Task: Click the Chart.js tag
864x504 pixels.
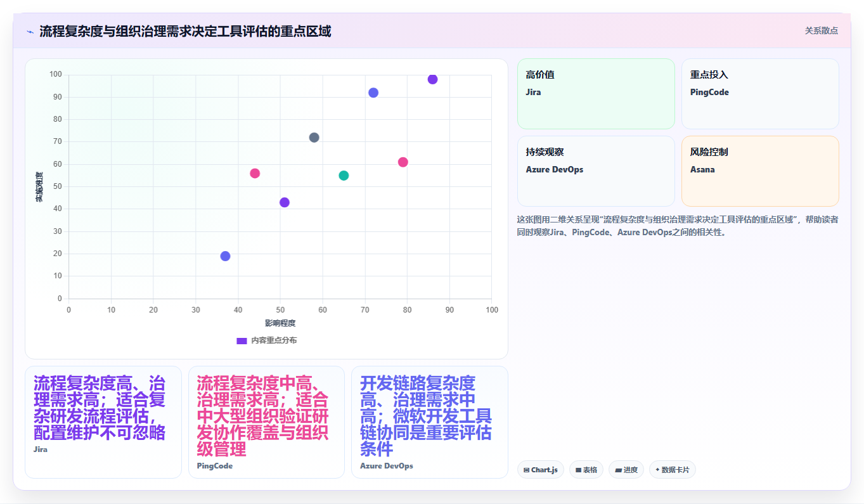Action: coord(541,470)
